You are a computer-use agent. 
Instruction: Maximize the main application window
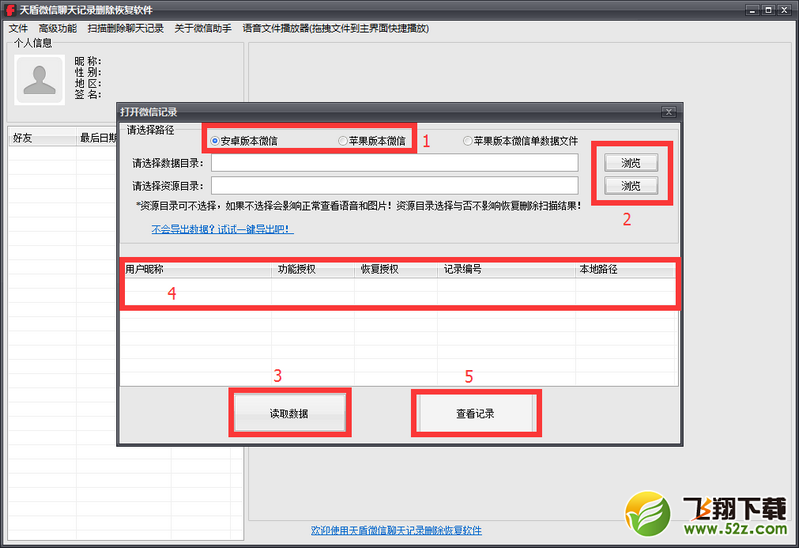(768, 10)
